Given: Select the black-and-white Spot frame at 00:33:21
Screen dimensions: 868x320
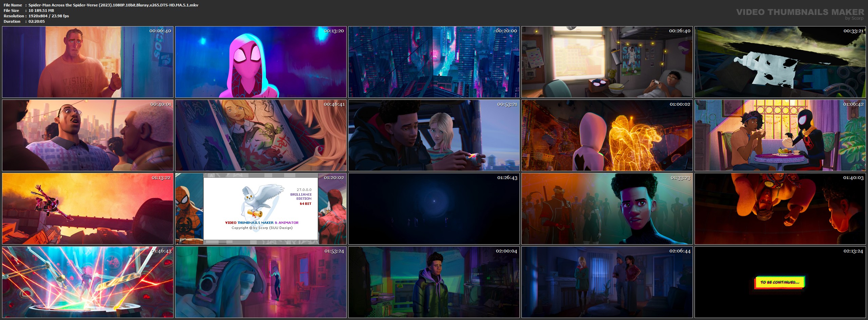Looking at the screenshot, I should click(x=780, y=62).
